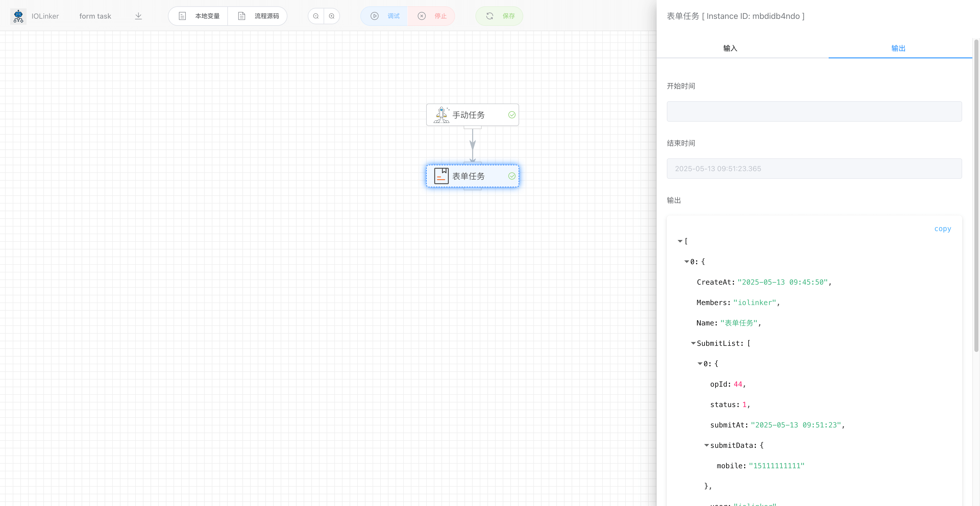Click the IOLinker robot logo icon
Image resolution: width=980 pixels, height=506 pixels.
[x=18, y=16]
